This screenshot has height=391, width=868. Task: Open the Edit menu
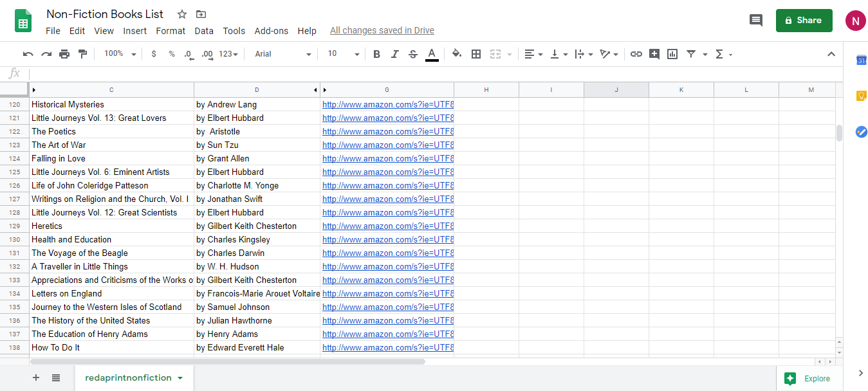tap(77, 31)
